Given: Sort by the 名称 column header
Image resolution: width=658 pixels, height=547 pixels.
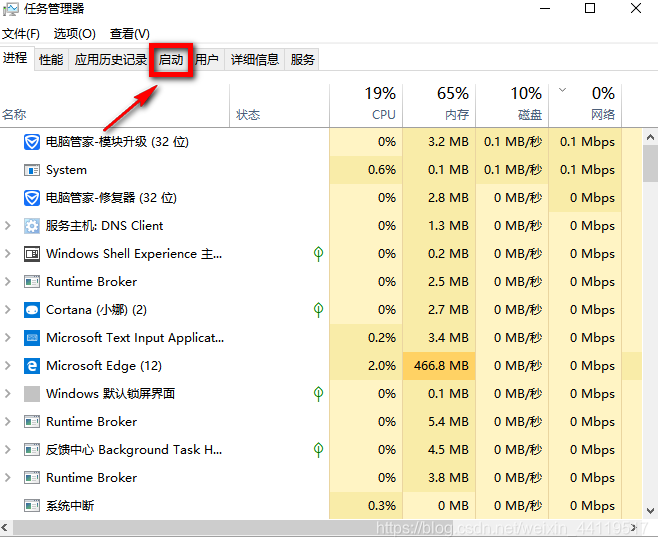Looking at the screenshot, I should click(115, 106).
